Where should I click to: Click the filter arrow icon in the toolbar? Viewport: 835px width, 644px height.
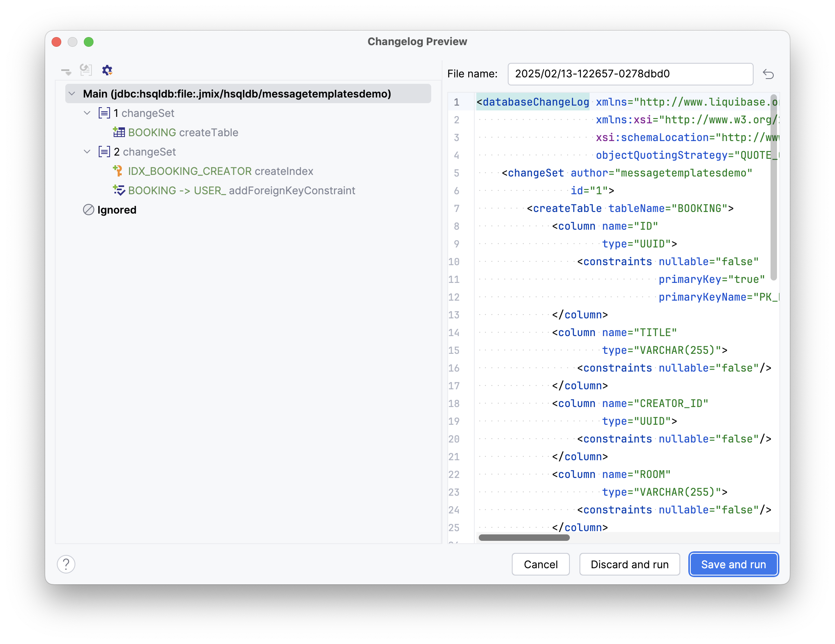point(66,71)
